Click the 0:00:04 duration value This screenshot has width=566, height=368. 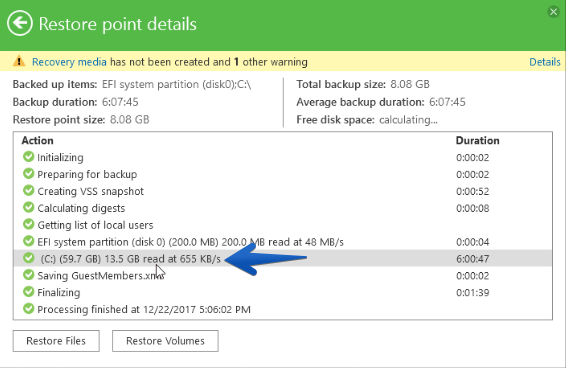[473, 242]
